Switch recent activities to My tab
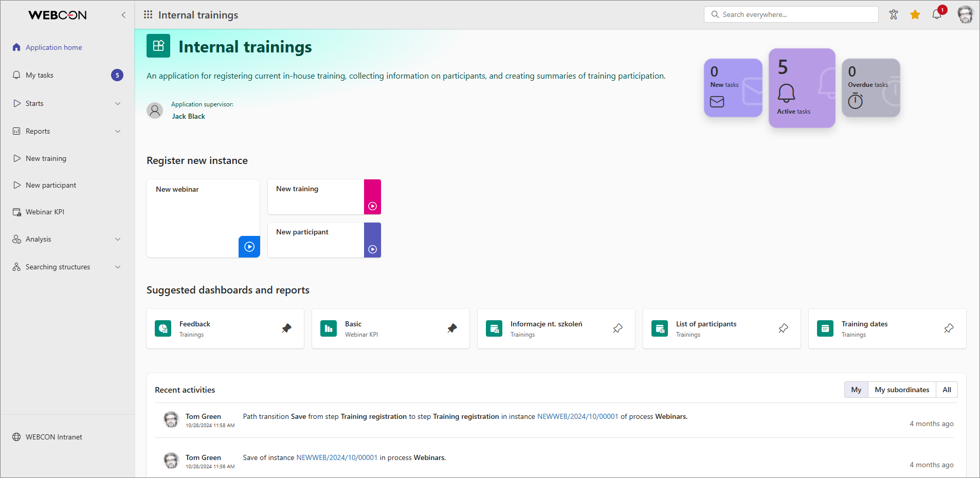 point(856,390)
